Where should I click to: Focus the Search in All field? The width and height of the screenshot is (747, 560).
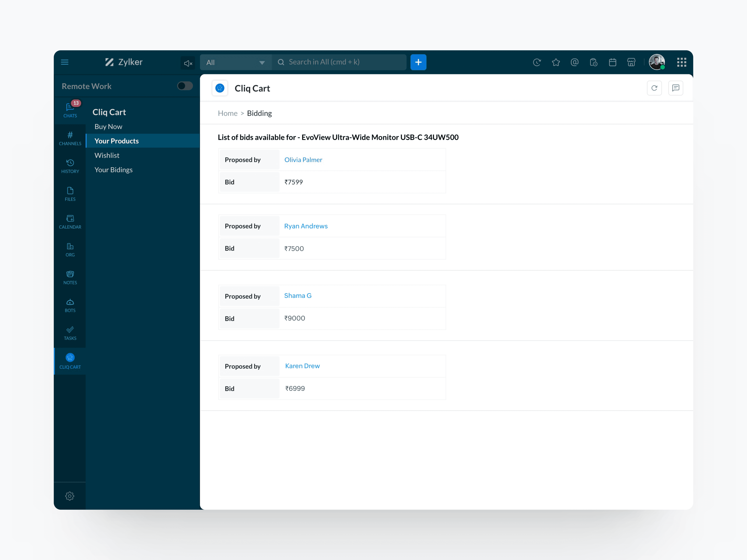click(341, 62)
